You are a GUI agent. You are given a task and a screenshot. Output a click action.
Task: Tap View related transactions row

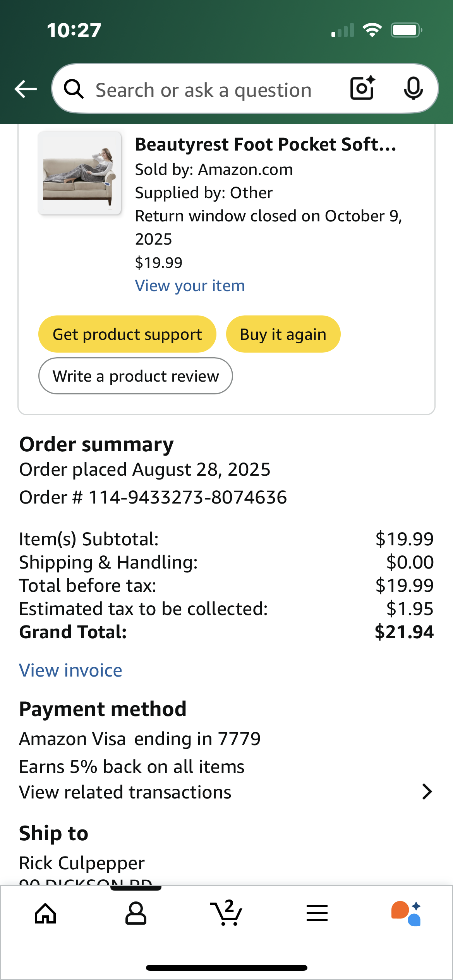tap(226, 792)
